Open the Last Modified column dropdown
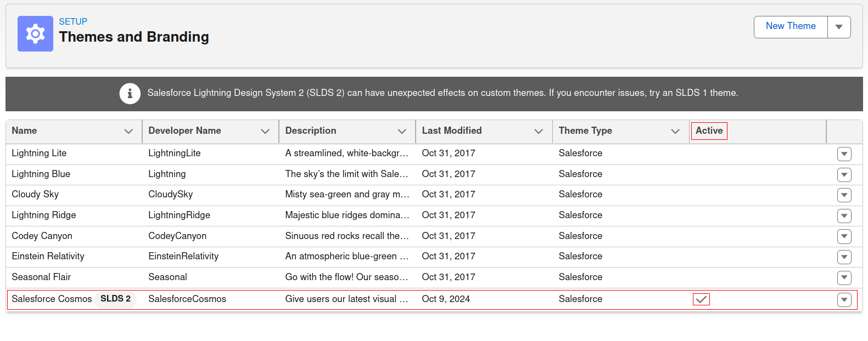Image resolution: width=868 pixels, height=341 pixels. [538, 131]
